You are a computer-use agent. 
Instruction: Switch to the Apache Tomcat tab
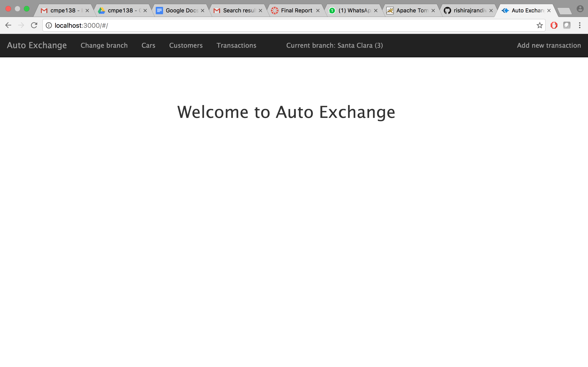coord(412,11)
